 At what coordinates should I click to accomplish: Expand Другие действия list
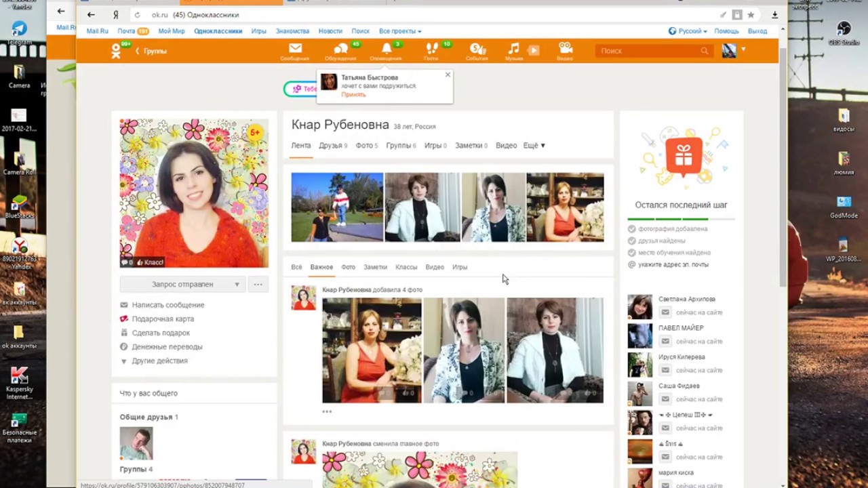(x=159, y=361)
